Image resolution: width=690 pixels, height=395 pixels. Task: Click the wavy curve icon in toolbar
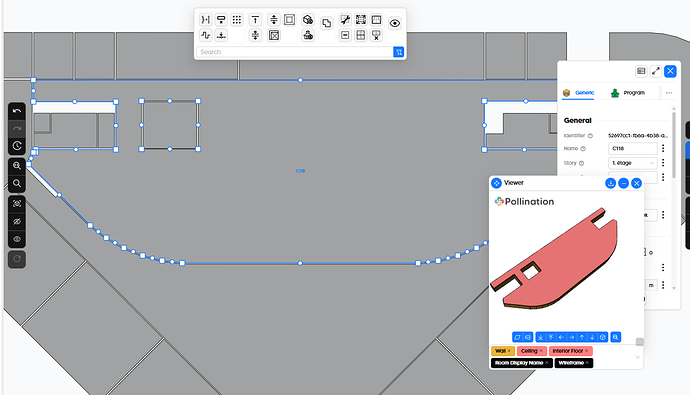[206, 35]
